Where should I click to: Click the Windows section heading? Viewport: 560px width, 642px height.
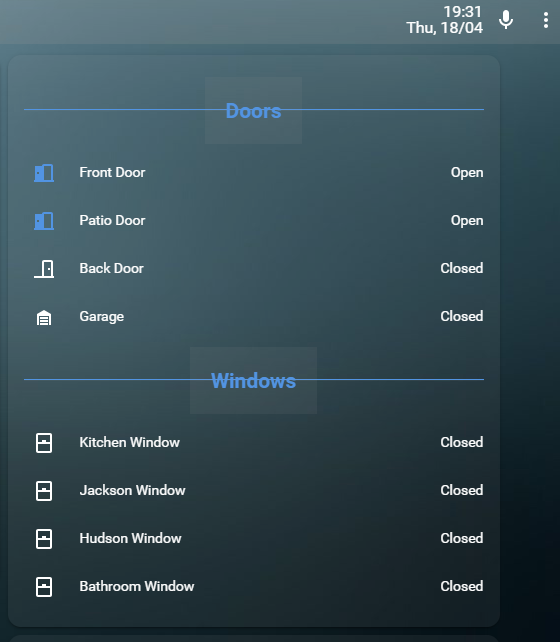coord(253,380)
